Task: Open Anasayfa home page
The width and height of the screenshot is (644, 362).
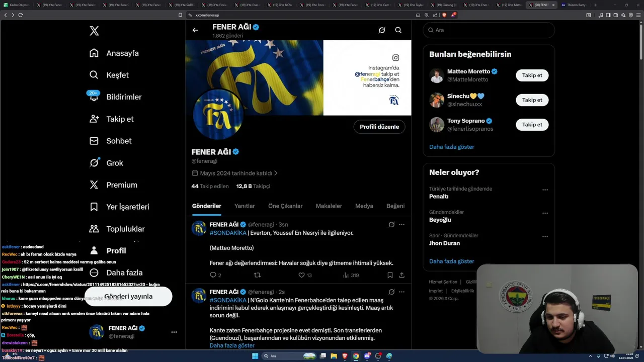Action: (x=114, y=53)
